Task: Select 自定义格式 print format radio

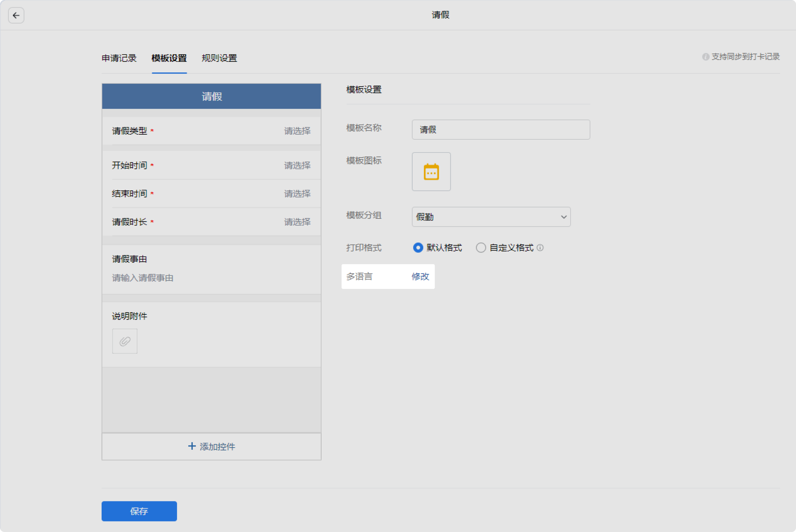Action: click(x=481, y=248)
